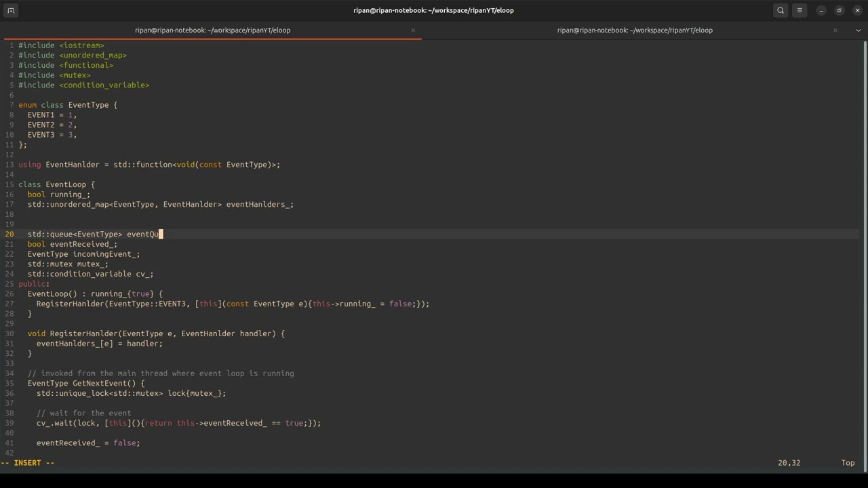Click the 'EVENT2 = 2,' line
The width and height of the screenshot is (868, 488).
coord(52,125)
